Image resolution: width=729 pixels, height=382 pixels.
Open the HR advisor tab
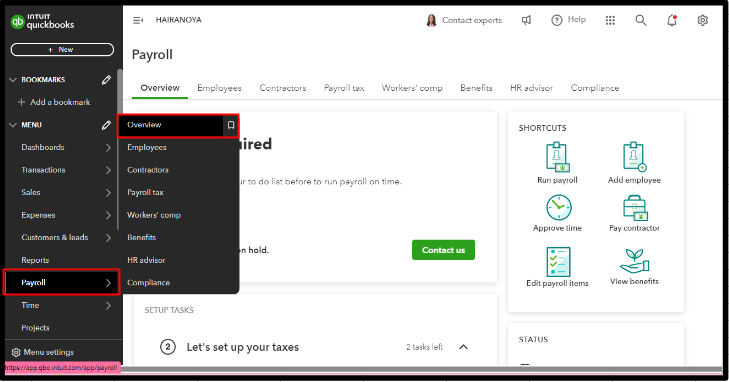point(531,88)
